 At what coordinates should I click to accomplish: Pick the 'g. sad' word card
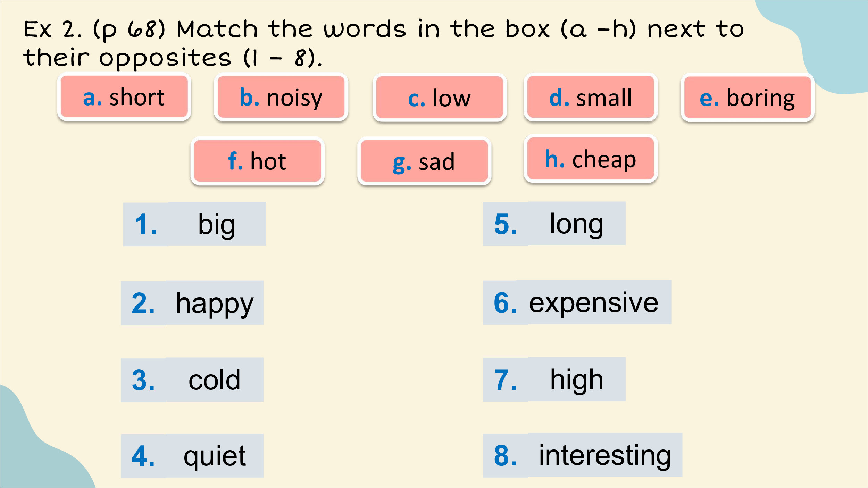tap(424, 161)
